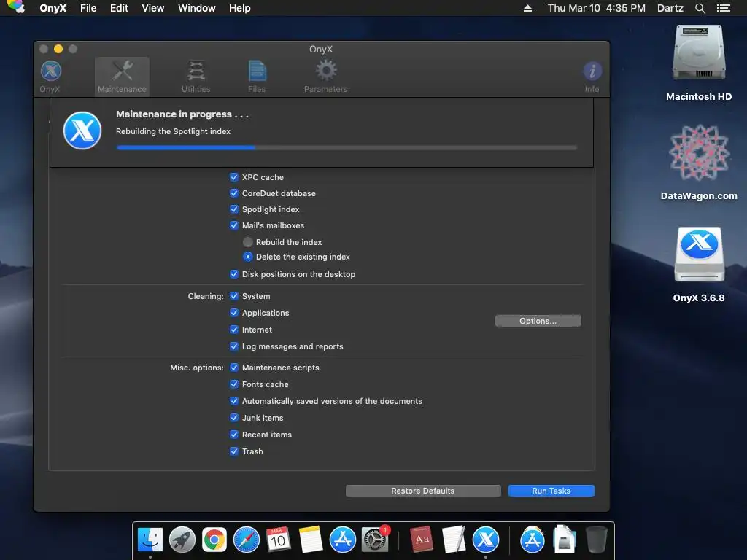Image resolution: width=747 pixels, height=560 pixels.
Task: Open the Utilities toolbar section
Action: click(x=196, y=77)
